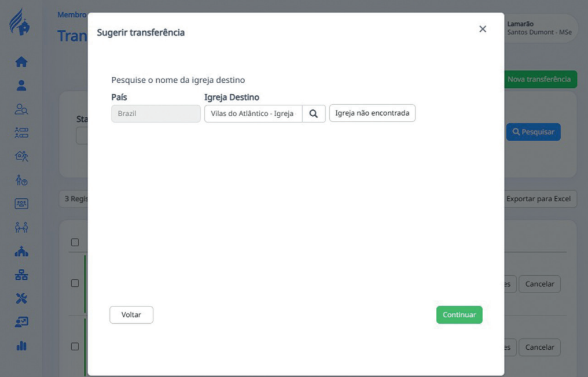Click the magnifier icon beside Igreja Destino
The width and height of the screenshot is (588, 377).
pos(314,114)
